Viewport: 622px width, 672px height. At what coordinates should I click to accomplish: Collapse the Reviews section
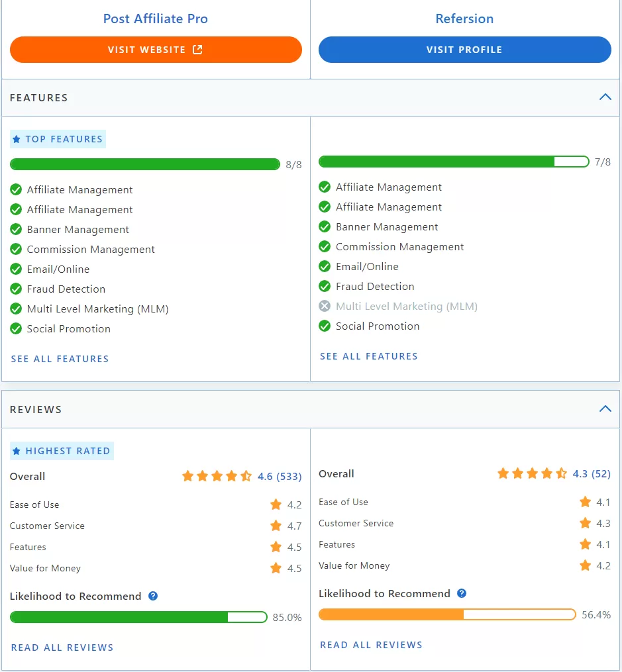pyautogui.click(x=605, y=408)
